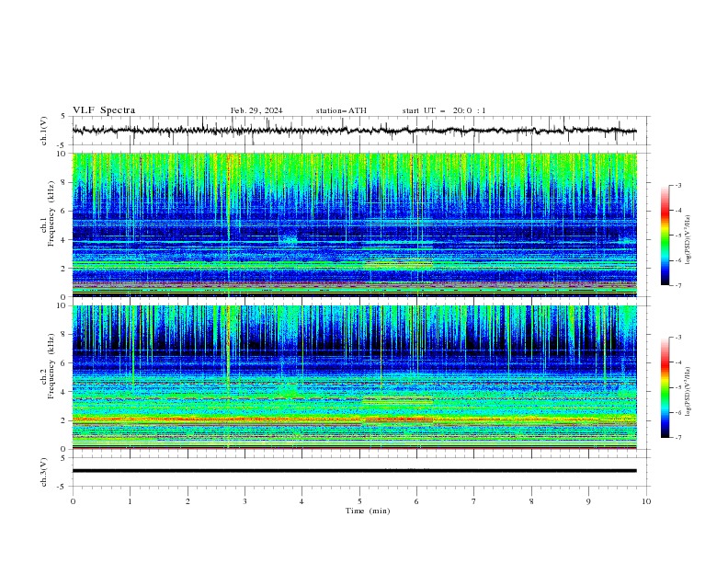Click the ch.3 flat voltage trace
Image resolution: width=728 pixels, height=563 pixels.
(x=354, y=471)
